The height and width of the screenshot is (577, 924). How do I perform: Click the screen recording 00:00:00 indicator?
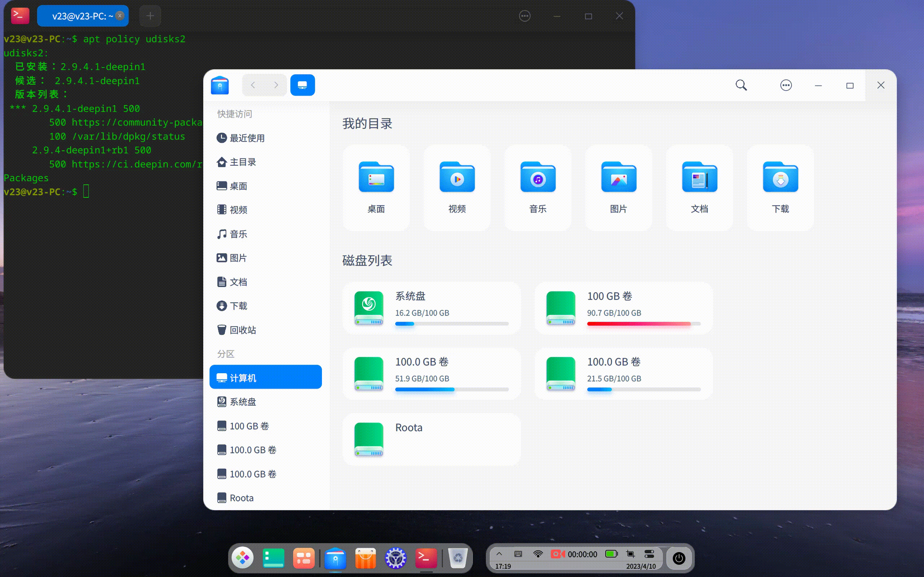(x=574, y=554)
